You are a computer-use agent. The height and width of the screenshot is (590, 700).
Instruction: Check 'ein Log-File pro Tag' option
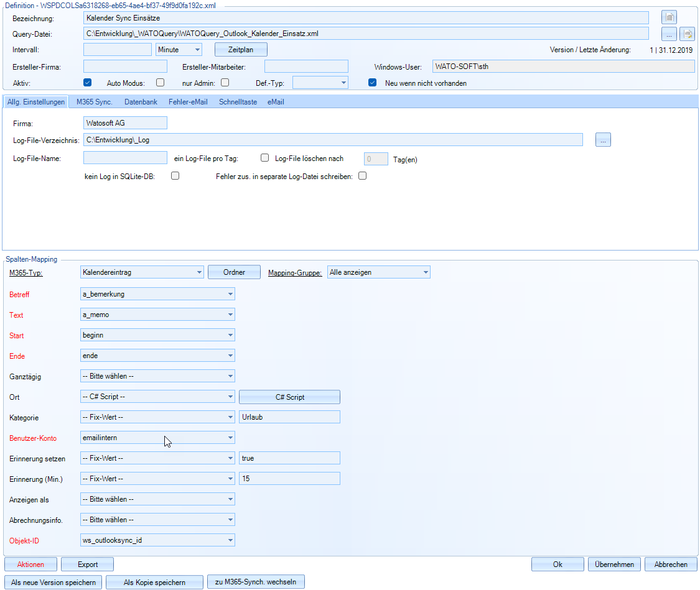(x=264, y=158)
